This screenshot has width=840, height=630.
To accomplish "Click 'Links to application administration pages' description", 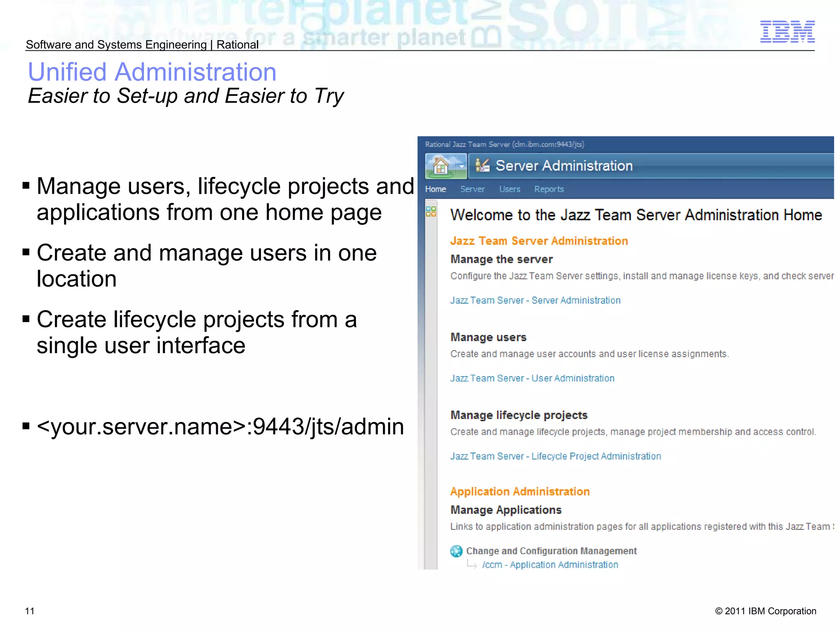I will click(x=642, y=527).
